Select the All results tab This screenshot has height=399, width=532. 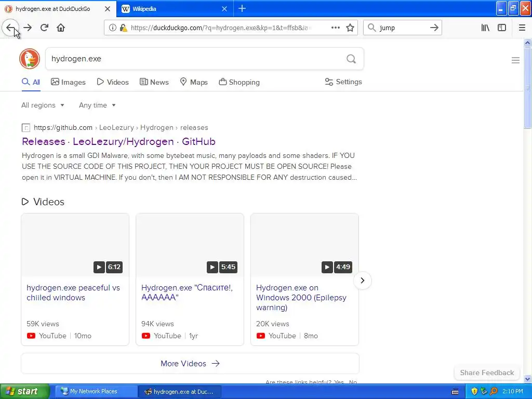[x=31, y=82]
